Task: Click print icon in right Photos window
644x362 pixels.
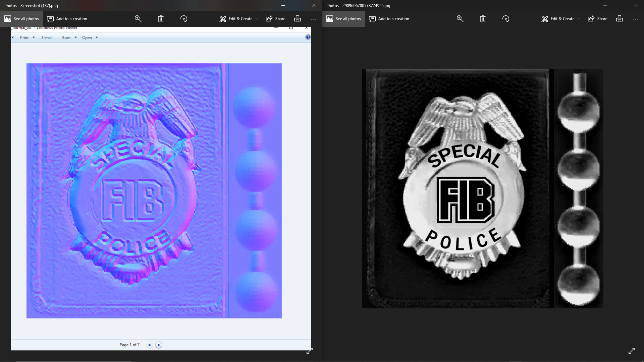Action: click(619, 19)
